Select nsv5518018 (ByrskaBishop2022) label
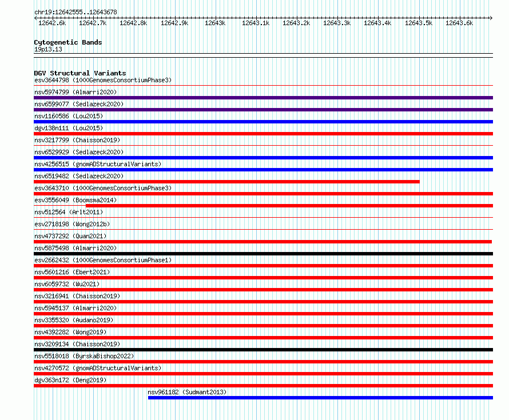The width and height of the screenshot is (509, 420). [84, 356]
